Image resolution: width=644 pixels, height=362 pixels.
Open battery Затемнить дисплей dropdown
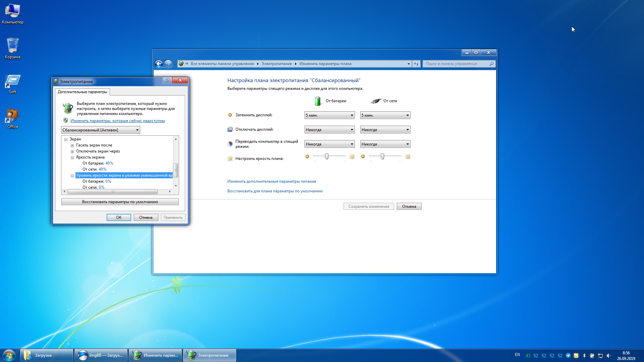tap(329, 115)
